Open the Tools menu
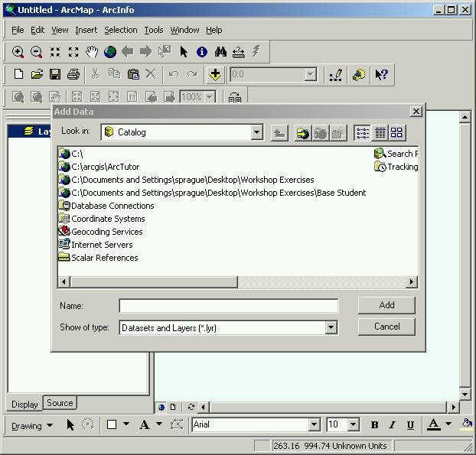The height and width of the screenshot is (455, 476). tap(154, 30)
